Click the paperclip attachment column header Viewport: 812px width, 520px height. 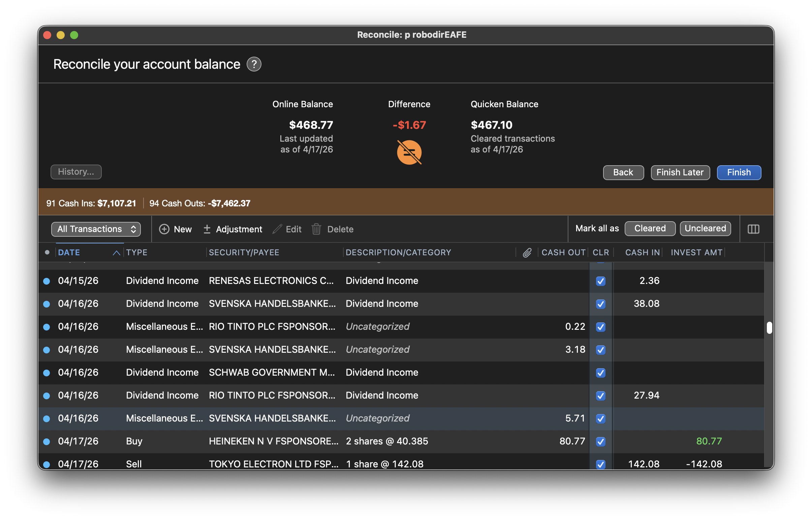(x=527, y=253)
